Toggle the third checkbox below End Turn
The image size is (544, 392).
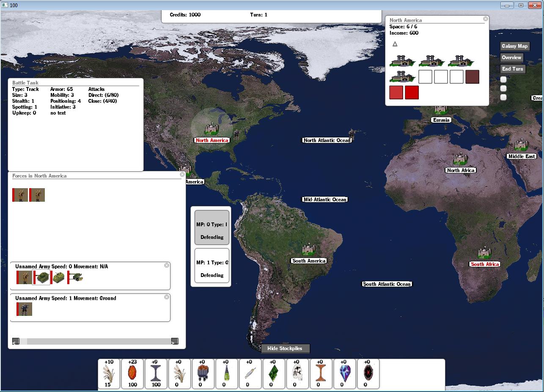[503, 97]
